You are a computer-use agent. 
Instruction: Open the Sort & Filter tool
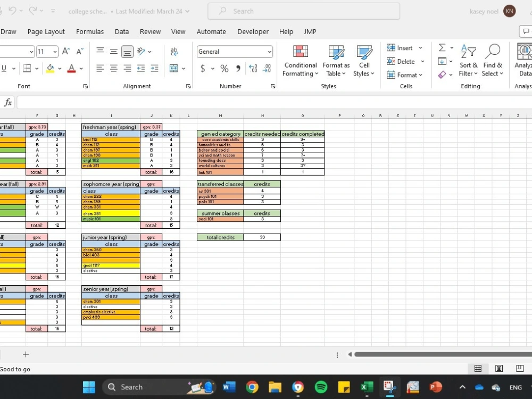pos(468,61)
